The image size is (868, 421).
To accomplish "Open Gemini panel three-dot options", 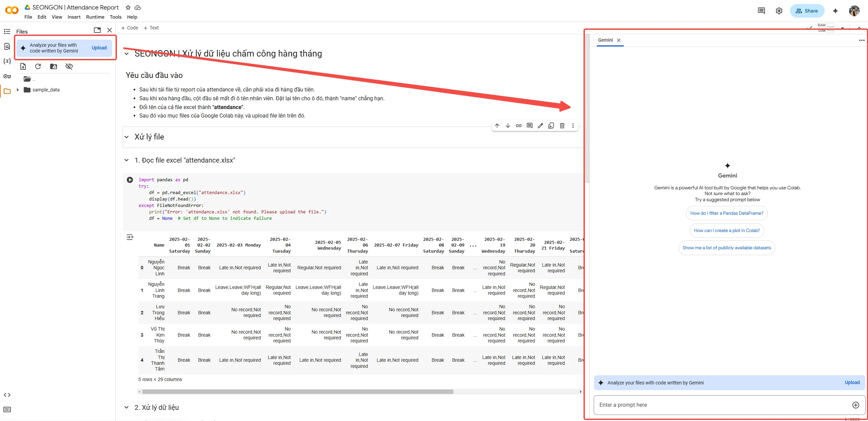I will click(x=862, y=40).
